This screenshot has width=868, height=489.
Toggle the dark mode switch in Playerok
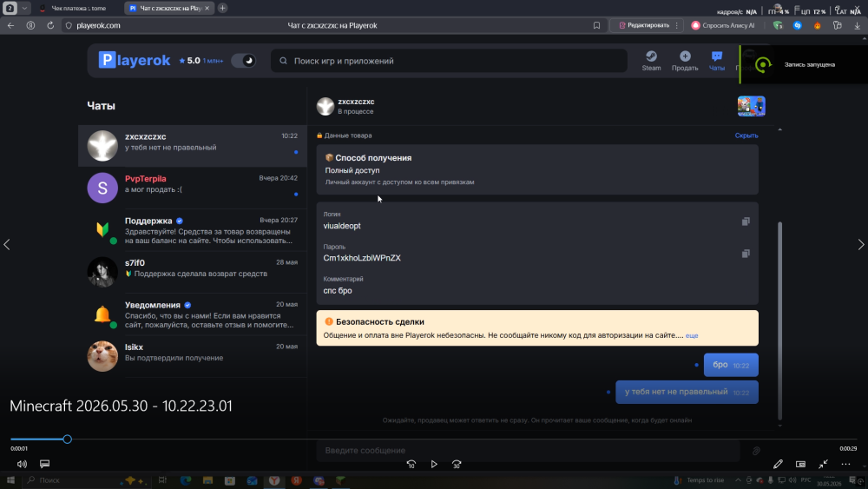(x=244, y=60)
